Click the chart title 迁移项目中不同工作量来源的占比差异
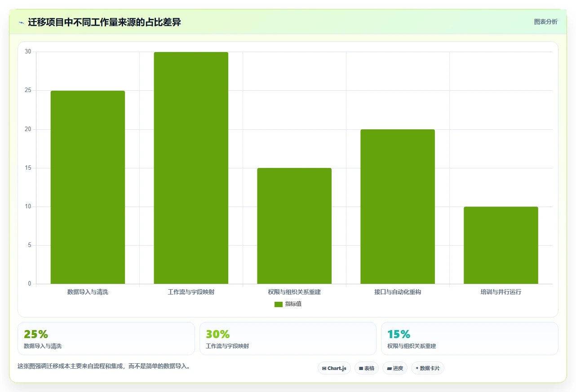Screen dimensions: 576x392 point(104,22)
